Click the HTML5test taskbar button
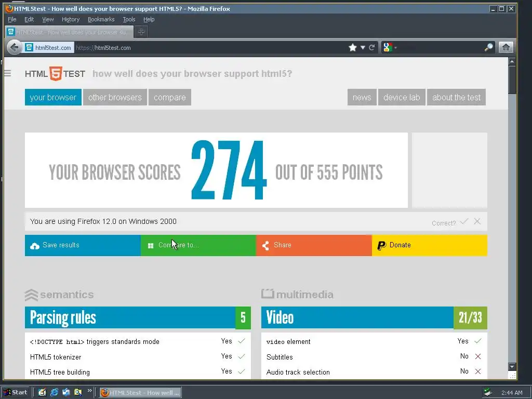532x399 pixels. (x=140, y=393)
